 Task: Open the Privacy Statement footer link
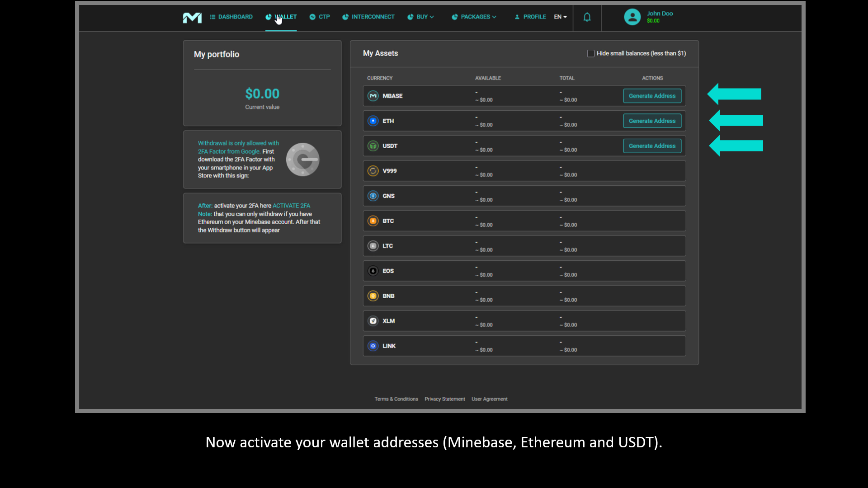[x=444, y=399]
